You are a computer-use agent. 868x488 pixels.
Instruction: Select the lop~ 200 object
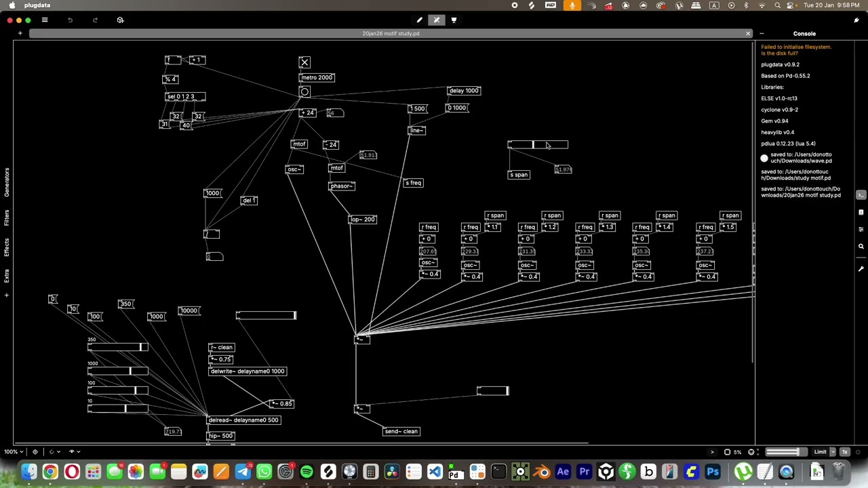363,220
